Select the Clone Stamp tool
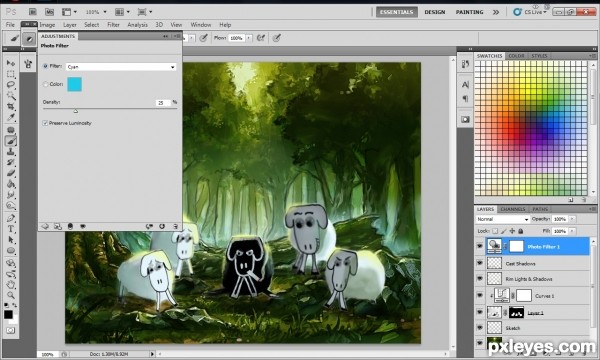 (x=11, y=152)
